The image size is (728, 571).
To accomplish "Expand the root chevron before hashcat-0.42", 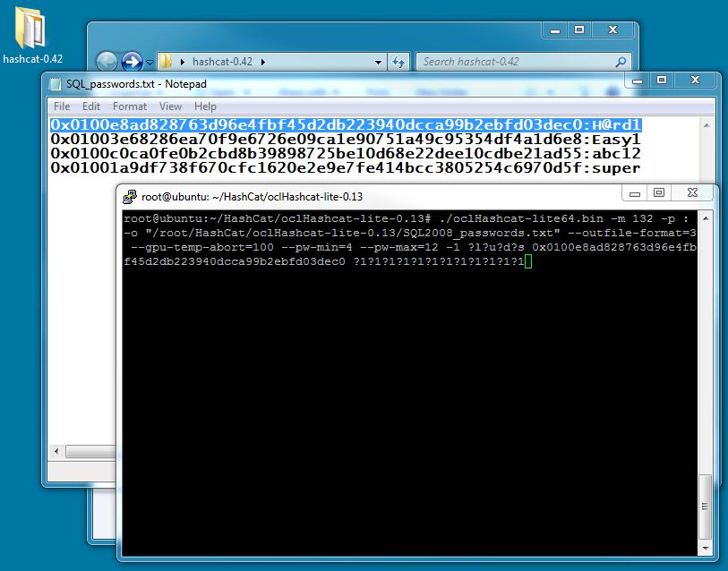I will click(x=183, y=62).
